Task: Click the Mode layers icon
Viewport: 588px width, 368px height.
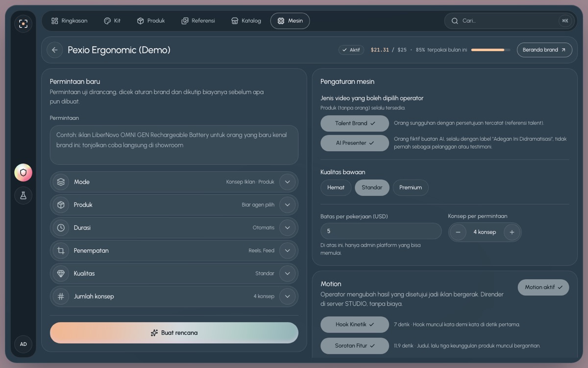Action: pos(61,182)
